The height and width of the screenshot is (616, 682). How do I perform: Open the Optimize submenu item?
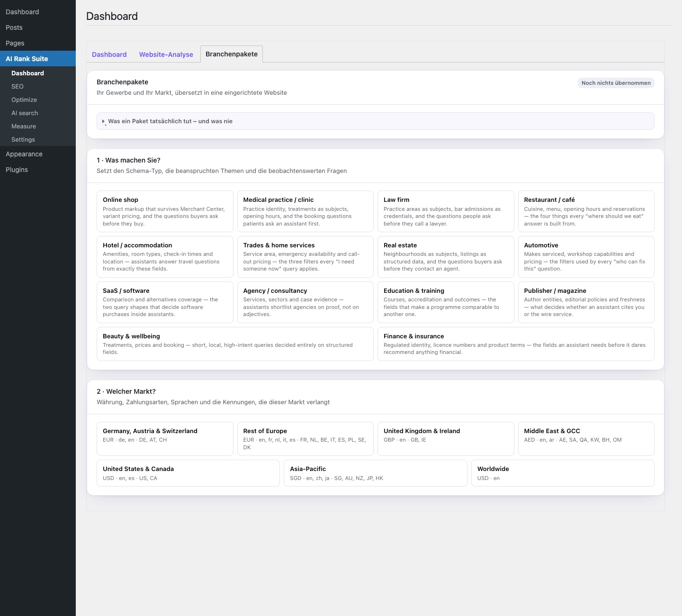pyautogui.click(x=38, y=100)
